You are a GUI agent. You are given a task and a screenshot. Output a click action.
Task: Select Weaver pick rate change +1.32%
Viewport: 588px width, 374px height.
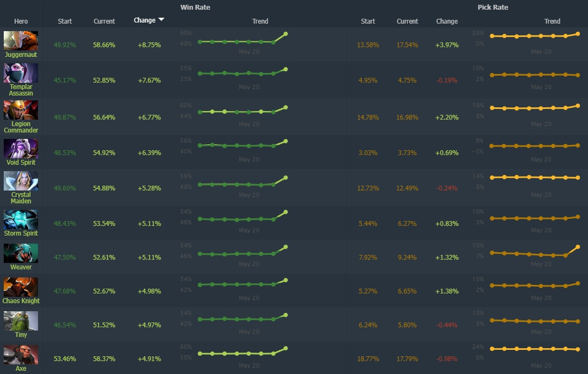tap(446, 257)
